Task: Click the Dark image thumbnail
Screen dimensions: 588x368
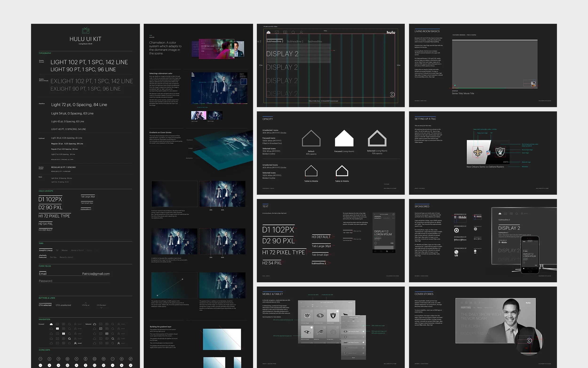Action: (x=215, y=115)
